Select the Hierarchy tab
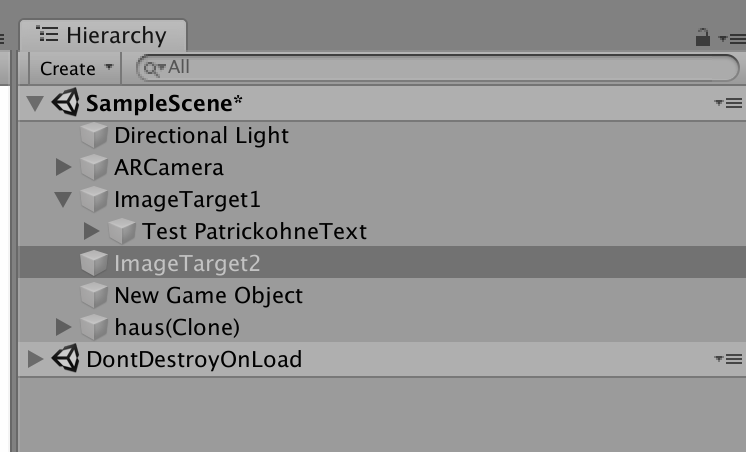 pos(103,36)
